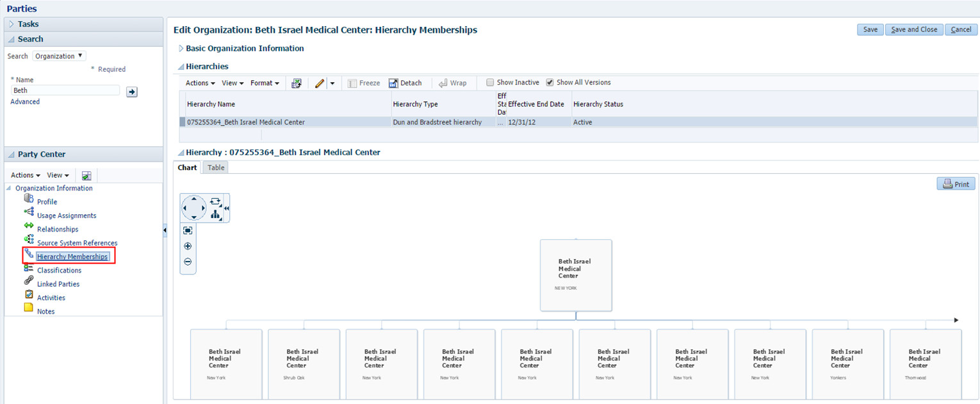The width and height of the screenshot is (980, 404).
Task: Click the Party Center checkmark grid icon
Action: click(x=87, y=175)
